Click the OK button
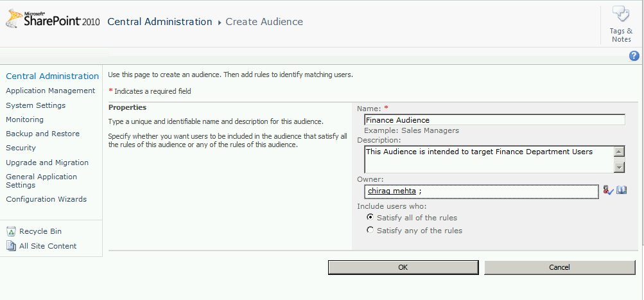 (403, 267)
